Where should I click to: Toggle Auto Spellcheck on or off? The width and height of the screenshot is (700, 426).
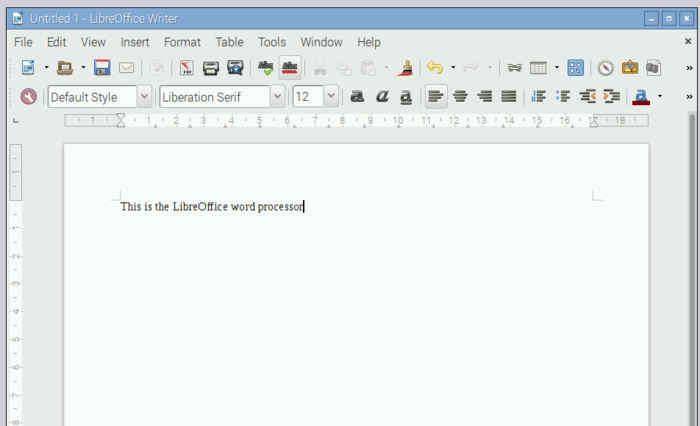coord(290,68)
